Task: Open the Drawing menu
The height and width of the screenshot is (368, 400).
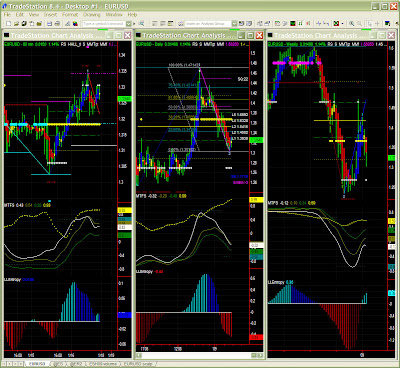Action: 92,15
